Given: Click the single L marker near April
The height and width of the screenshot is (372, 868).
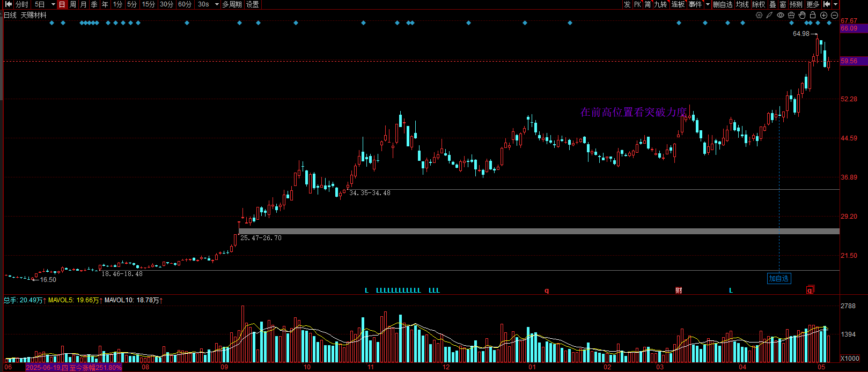Looking at the screenshot, I should [x=731, y=291].
